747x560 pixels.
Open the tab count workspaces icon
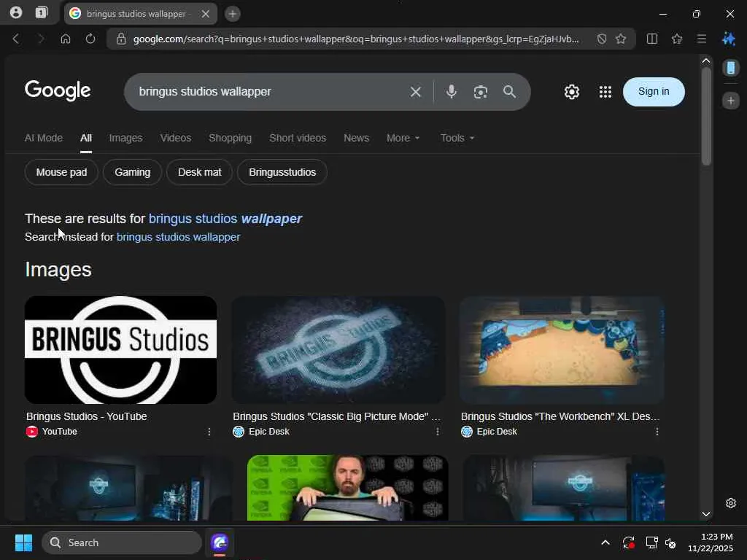(42, 13)
